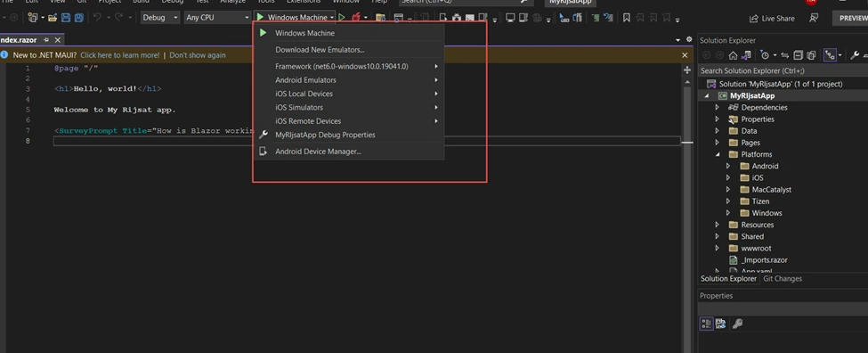Click the bookmark toggle icon in toolbar
This screenshot has height=353, width=868.
627,18
